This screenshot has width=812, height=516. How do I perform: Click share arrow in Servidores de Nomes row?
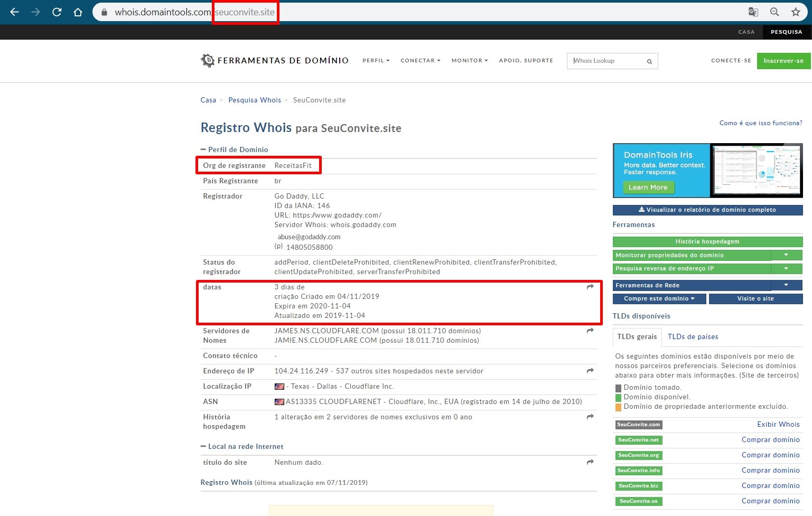tap(590, 331)
